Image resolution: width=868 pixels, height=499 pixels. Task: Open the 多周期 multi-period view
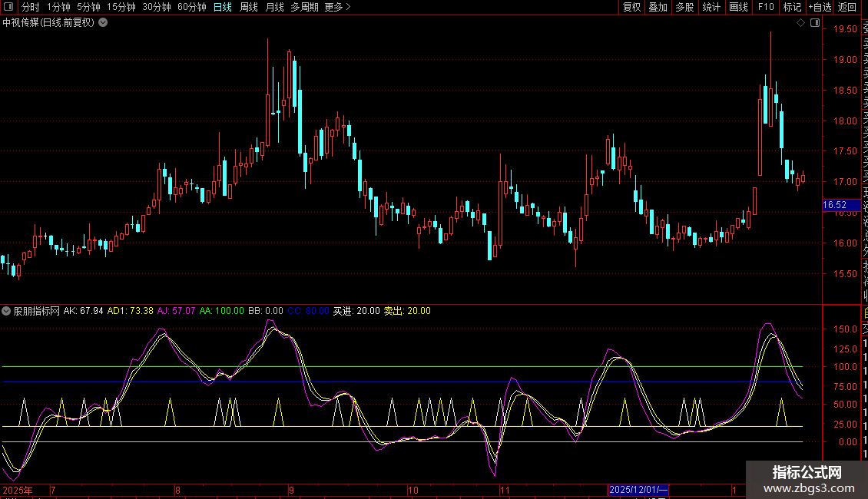[x=305, y=7]
